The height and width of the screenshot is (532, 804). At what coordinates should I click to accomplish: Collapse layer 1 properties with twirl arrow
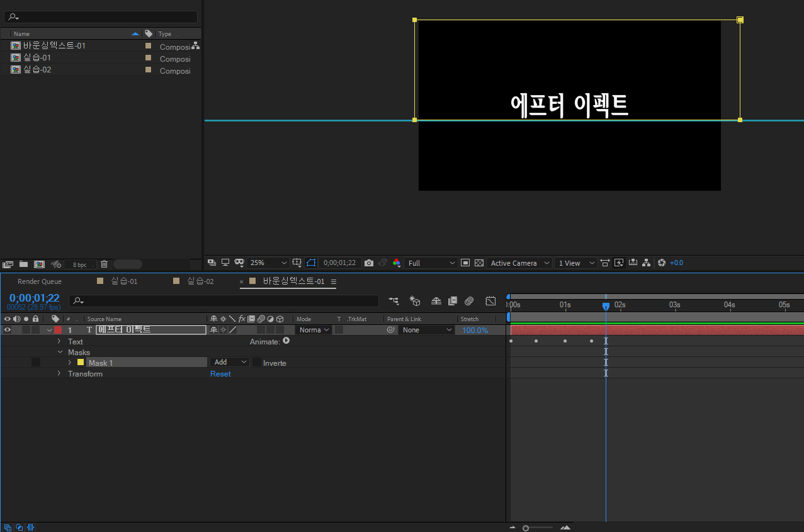coord(49,330)
